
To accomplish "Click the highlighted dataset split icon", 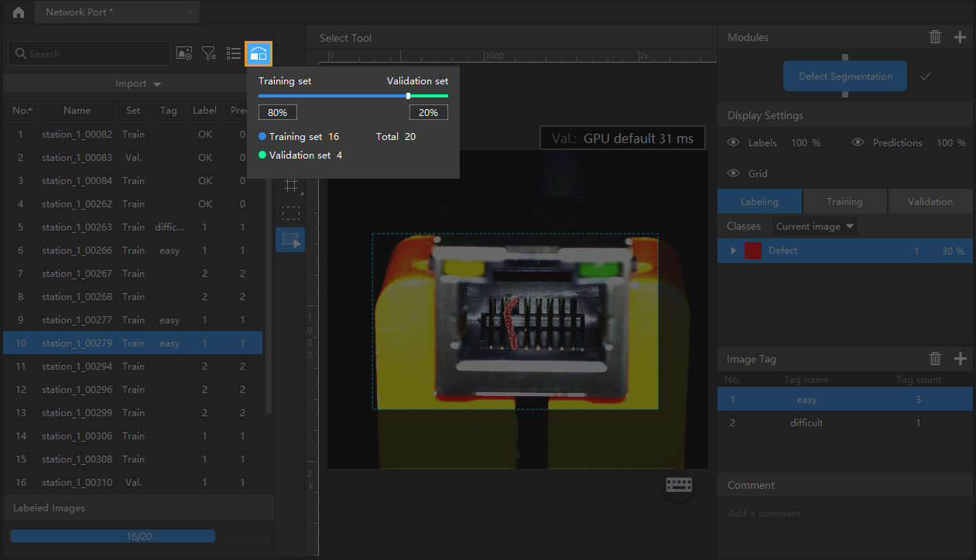I will pyautogui.click(x=259, y=53).
